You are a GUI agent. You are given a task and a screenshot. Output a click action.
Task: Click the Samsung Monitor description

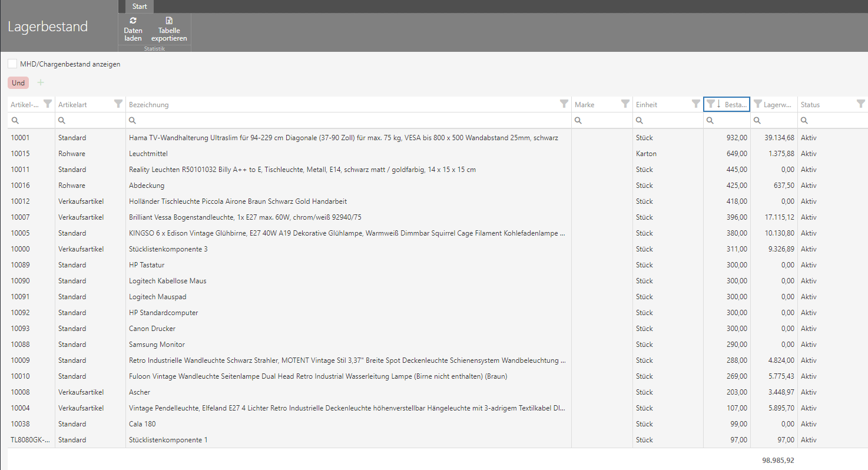coord(157,345)
